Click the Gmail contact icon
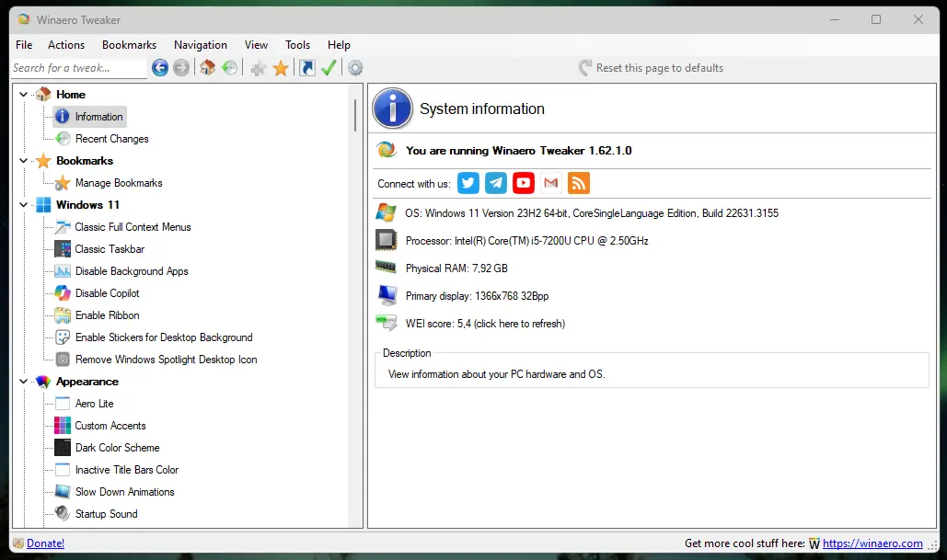Viewport: 947px width, 560px height. click(x=550, y=183)
